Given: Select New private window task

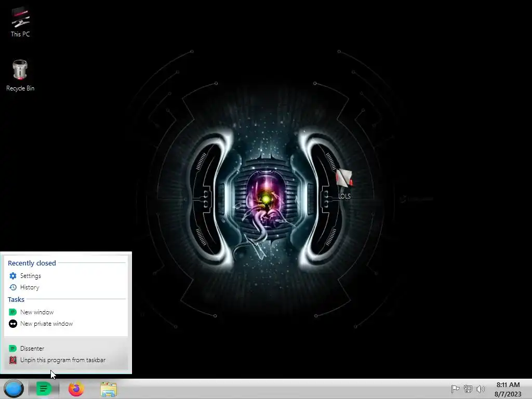Looking at the screenshot, I should (66, 324).
